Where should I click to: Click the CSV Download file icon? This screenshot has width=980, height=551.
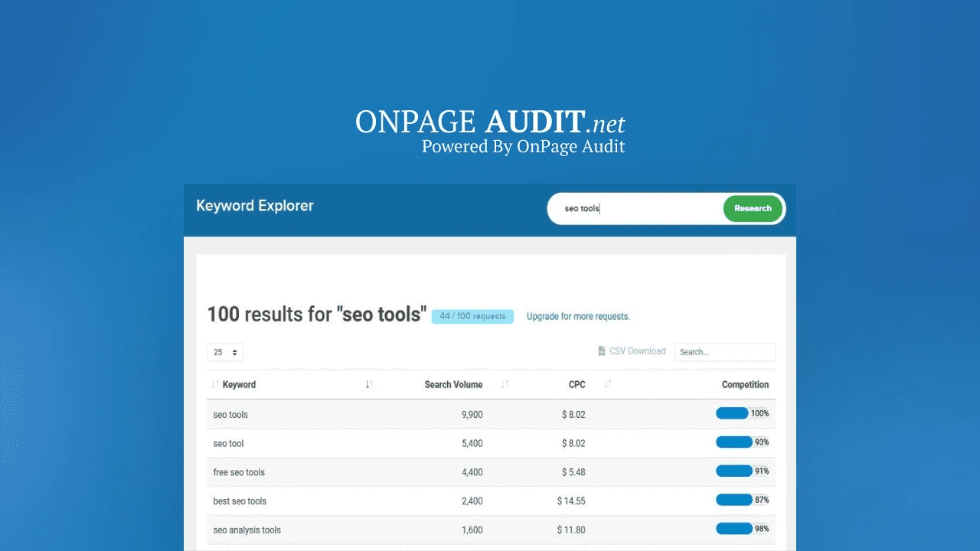602,351
